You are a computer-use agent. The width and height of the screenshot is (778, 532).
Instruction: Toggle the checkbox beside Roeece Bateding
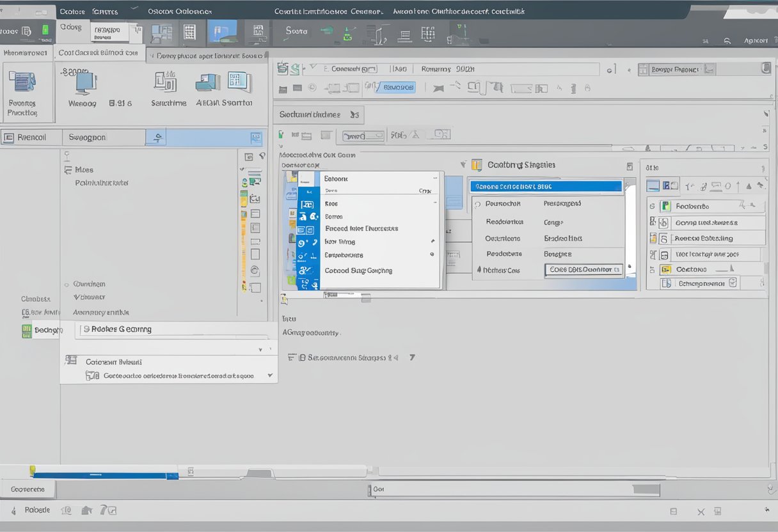point(663,239)
